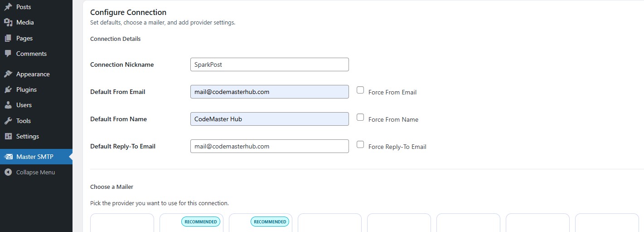Click the Users person icon

(8, 105)
